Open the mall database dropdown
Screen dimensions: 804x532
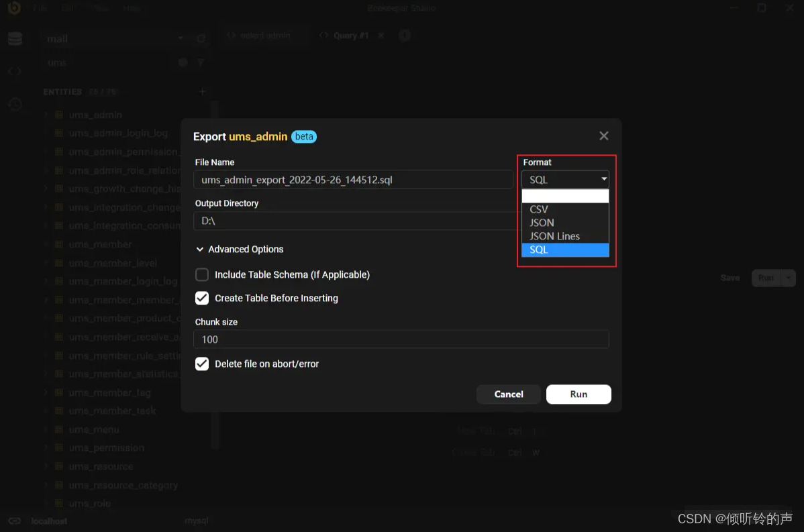(x=180, y=38)
